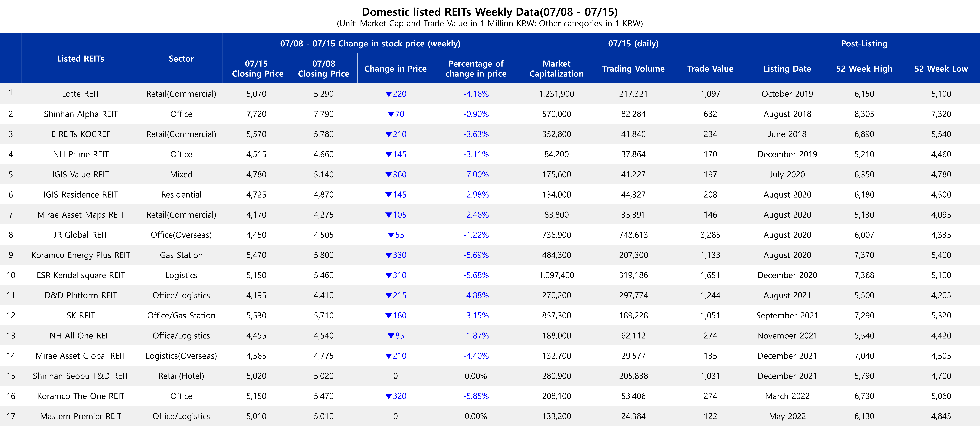Screen dimensions: 980x426
Task: Click E REITs KOCREF name
Action: 81,134
